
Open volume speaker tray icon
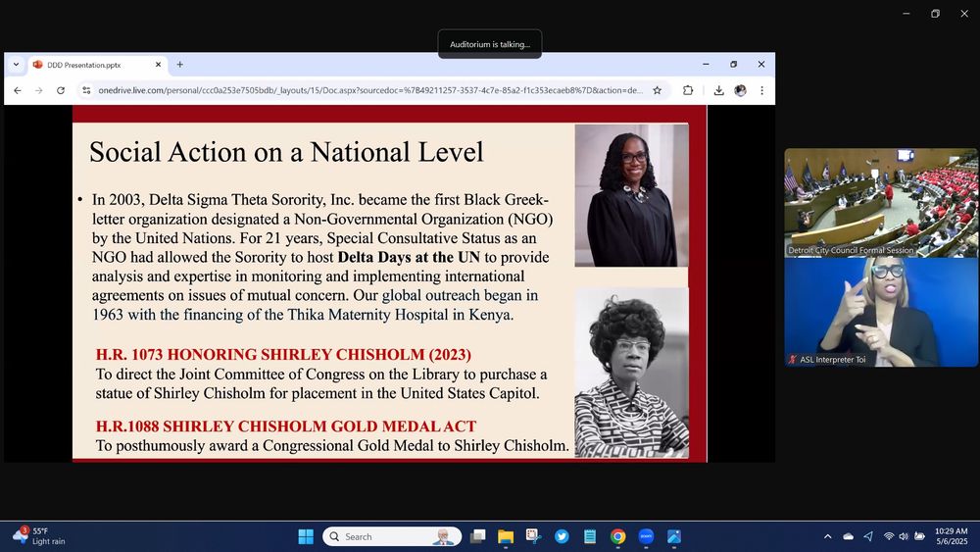pos(904,536)
